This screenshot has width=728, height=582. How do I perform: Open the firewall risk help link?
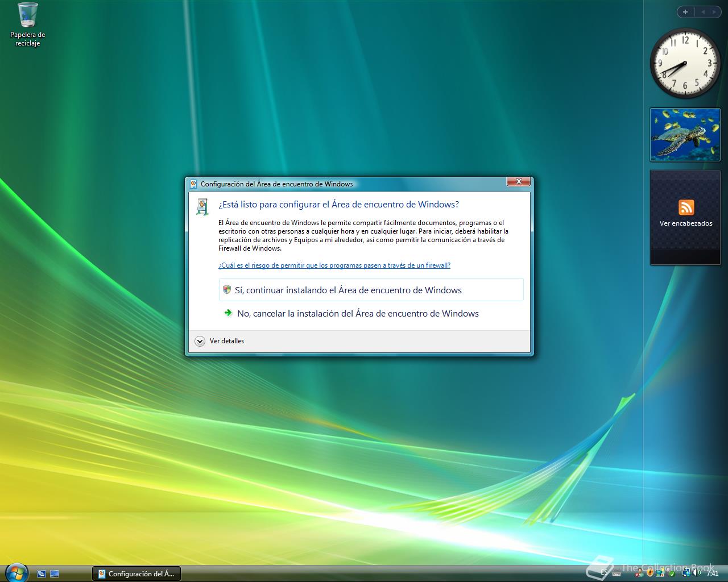(334, 265)
